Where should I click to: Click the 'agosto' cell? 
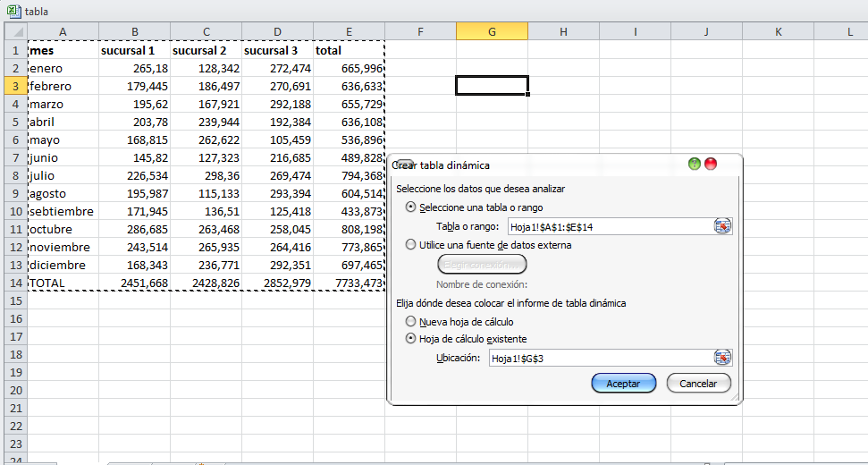coord(63,193)
